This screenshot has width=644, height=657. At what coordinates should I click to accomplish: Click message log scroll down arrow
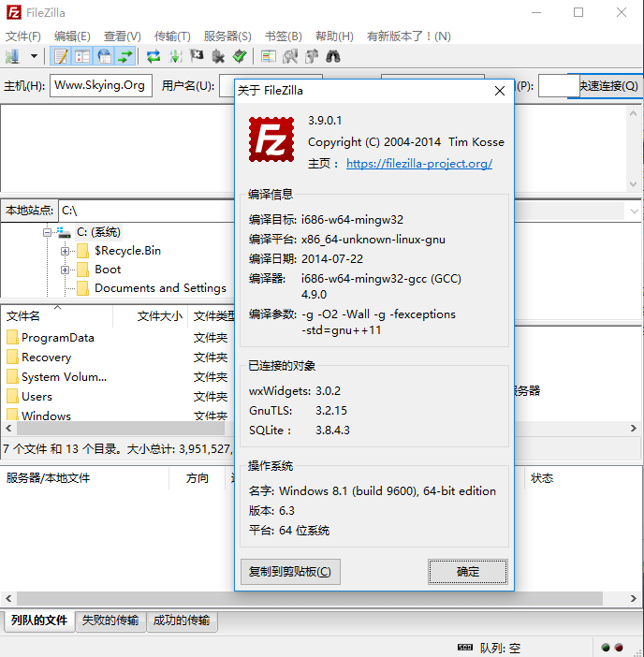(x=633, y=184)
